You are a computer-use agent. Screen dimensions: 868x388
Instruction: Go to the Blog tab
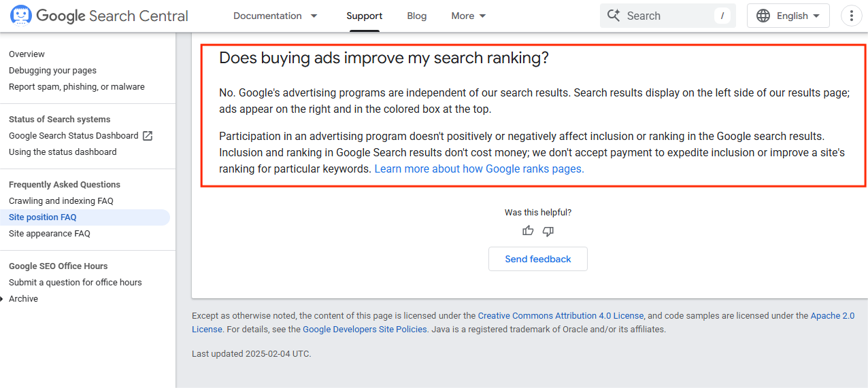pos(417,16)
